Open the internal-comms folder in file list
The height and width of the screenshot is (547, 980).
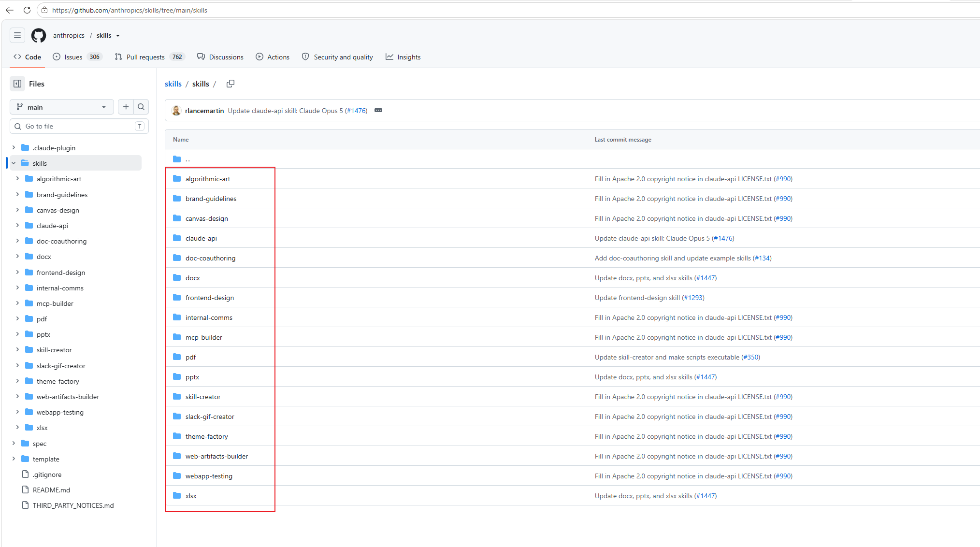tap(209, 317)
